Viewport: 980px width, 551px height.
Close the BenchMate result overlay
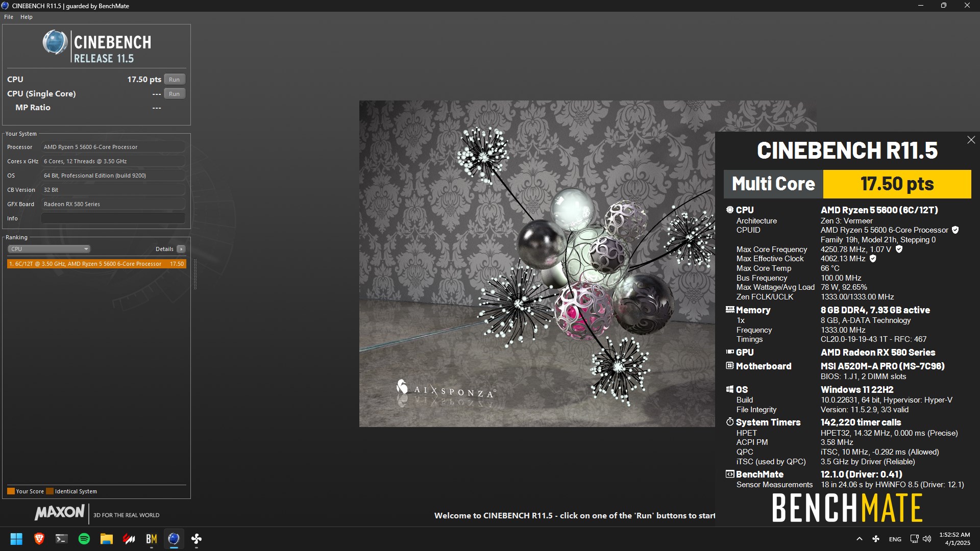click(971, 140)
